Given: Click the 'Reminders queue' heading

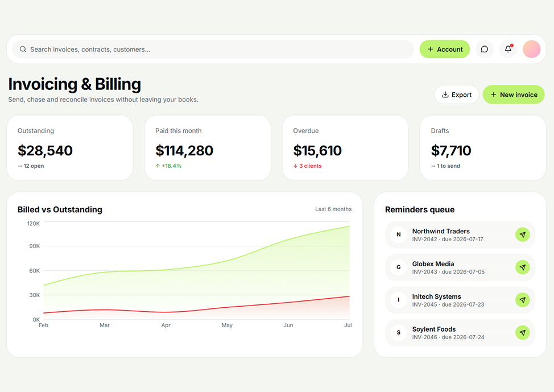Looking at the screenshot, I should pos(420,209).
